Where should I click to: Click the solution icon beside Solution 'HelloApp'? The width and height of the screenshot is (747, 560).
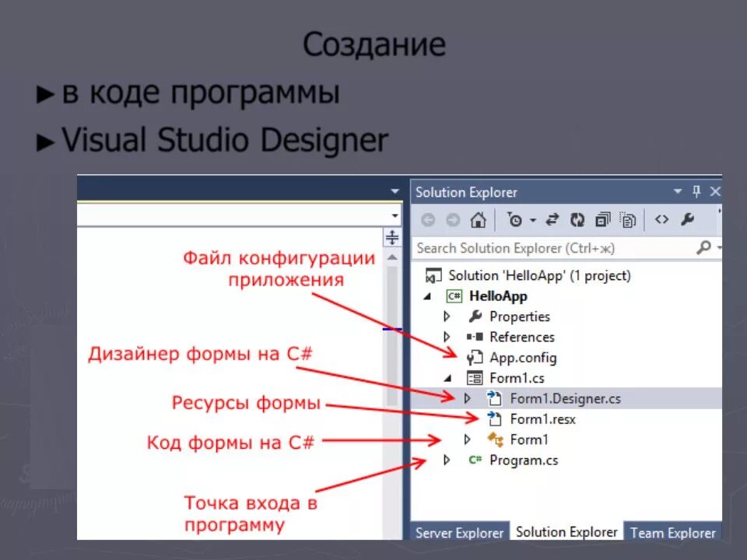click(x=433, y=275)
